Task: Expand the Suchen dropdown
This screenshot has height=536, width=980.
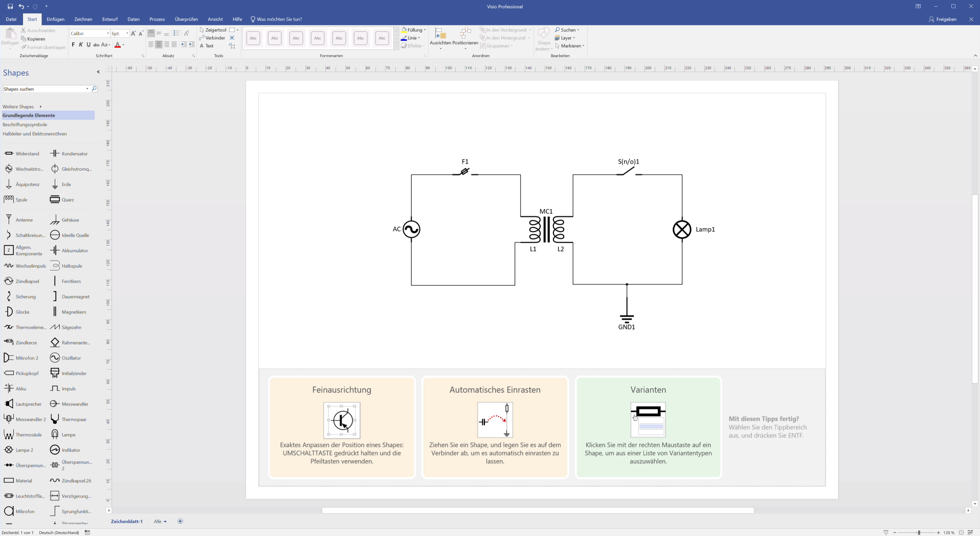Action: point(567,30)
